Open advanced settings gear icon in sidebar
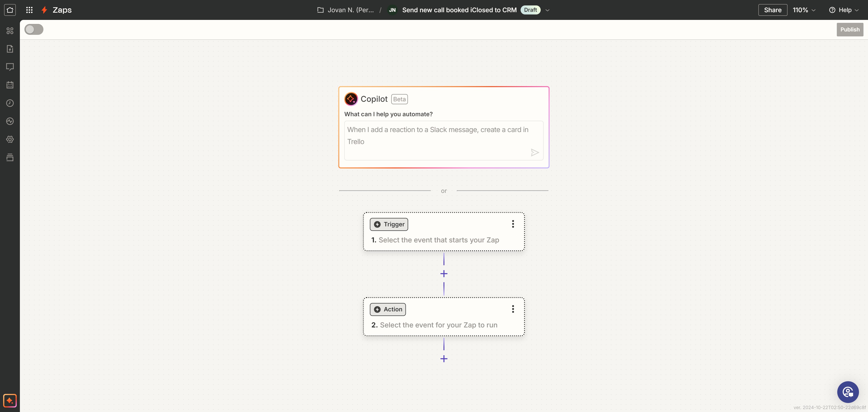 click(10, 139)
